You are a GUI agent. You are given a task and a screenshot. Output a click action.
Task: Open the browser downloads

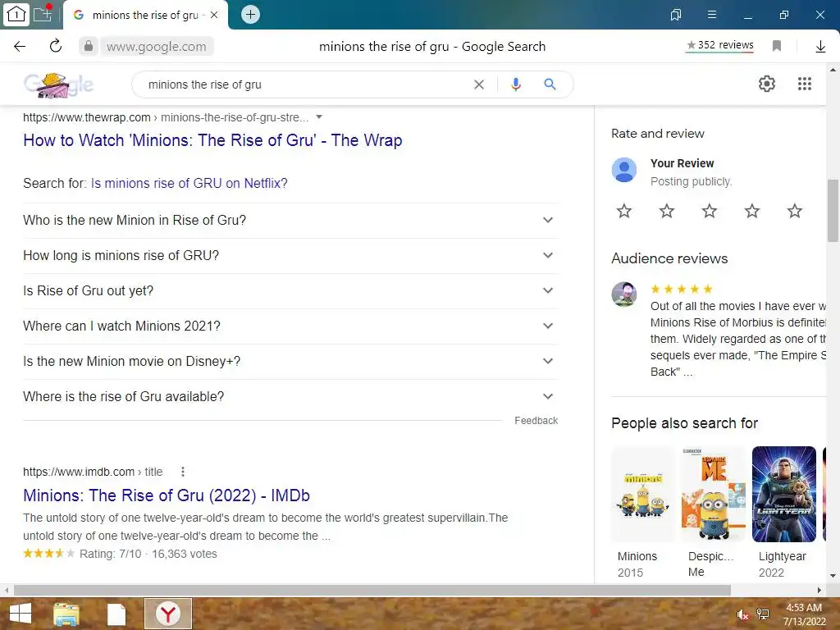tap(820, 47)
